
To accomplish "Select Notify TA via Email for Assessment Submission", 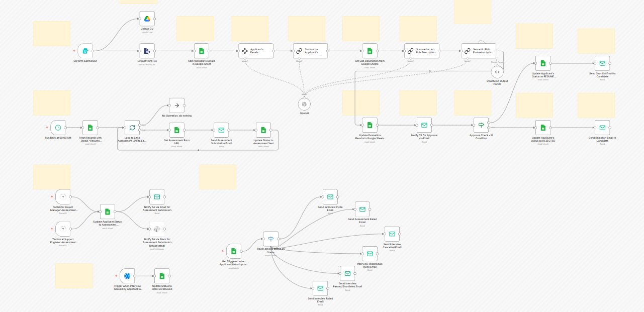I will (x=157, y=197).
